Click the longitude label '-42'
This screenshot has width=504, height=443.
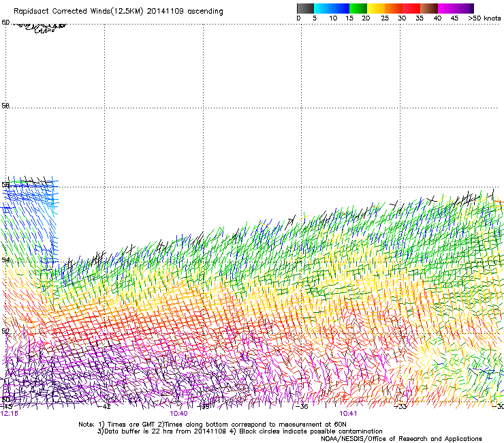click(104, 407)
